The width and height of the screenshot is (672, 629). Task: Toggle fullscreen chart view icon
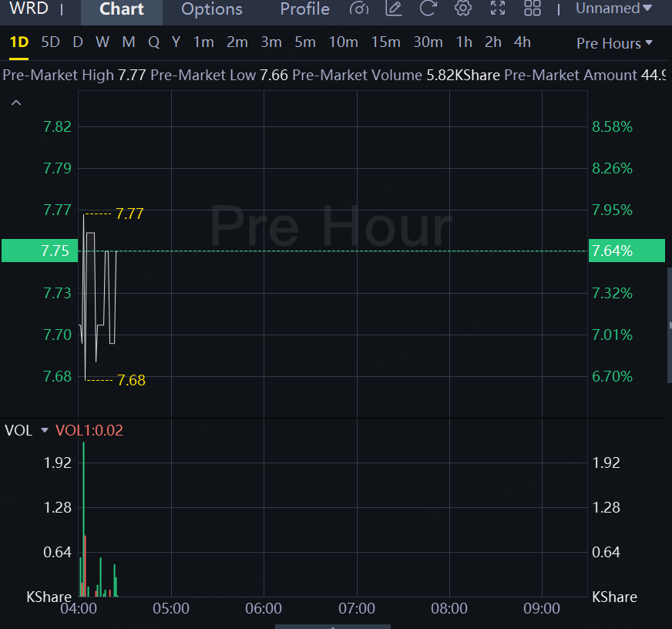(498, 8)
